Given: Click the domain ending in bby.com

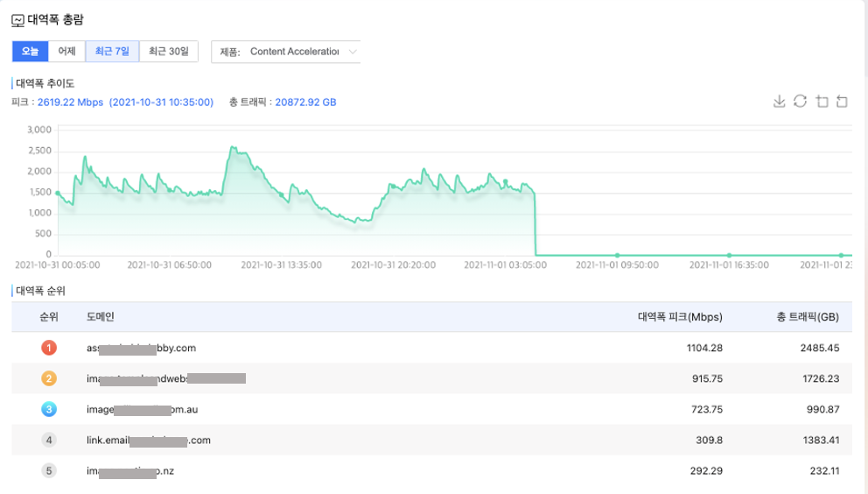Looking at the screenshot, I should pos(141,348).
